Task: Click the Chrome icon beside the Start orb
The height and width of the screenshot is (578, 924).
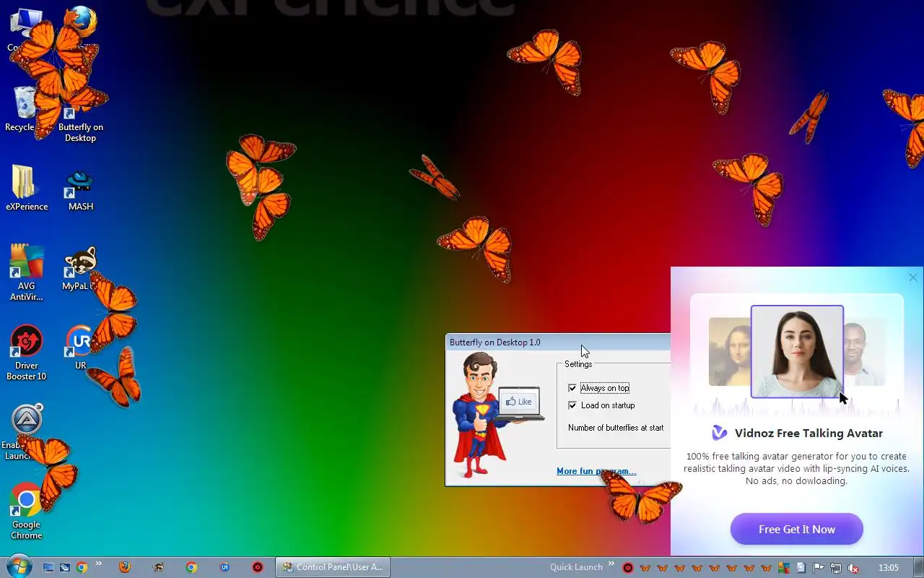Action: (82, 567)
